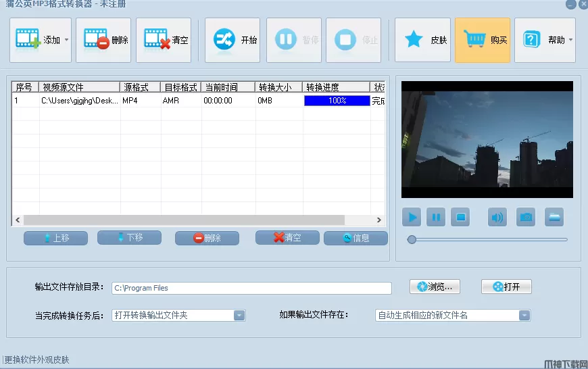Click the 添加 (Add) toolbar button
The image size is (588, 369).
click(x=36, y=40)
